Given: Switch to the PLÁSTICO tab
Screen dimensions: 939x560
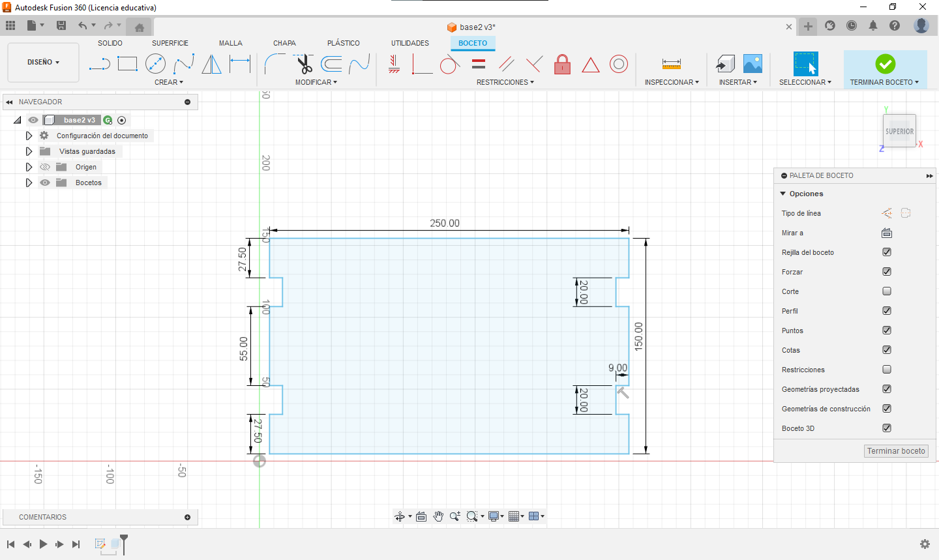Looking at the screenshot, I should pyautogui.click(x=344, y=43).
